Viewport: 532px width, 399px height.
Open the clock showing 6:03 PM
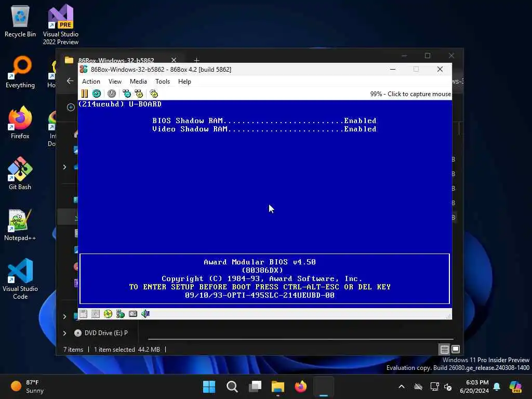tap(474, 387)
